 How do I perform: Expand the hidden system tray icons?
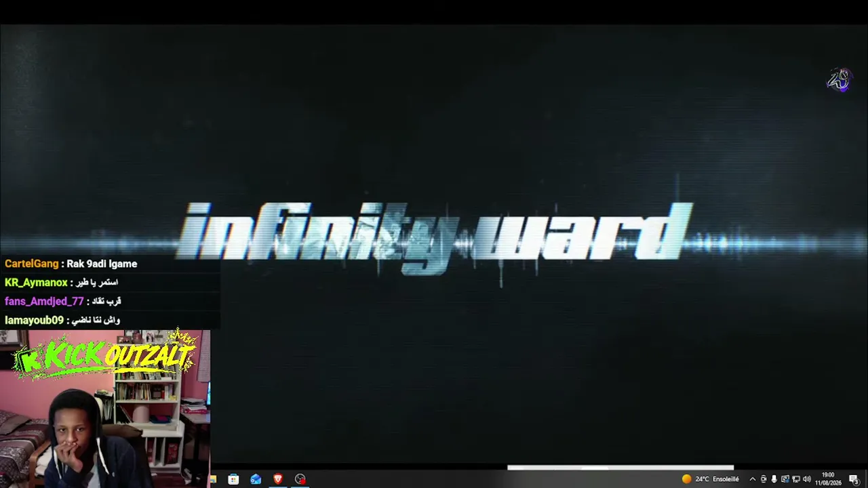click(x=752, y=479)
